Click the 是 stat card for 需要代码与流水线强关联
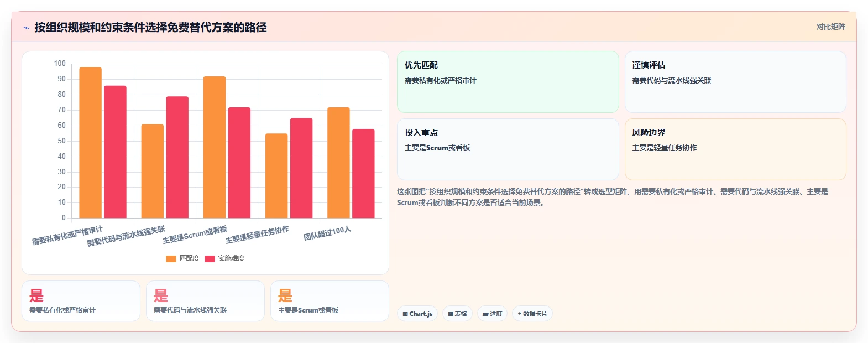 (x=205, y=301)
